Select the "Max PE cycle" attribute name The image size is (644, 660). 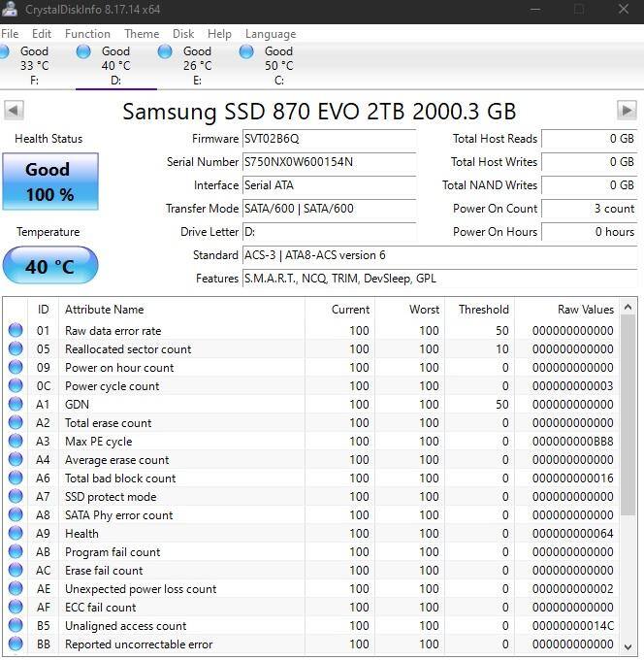[x=98, y=441]
